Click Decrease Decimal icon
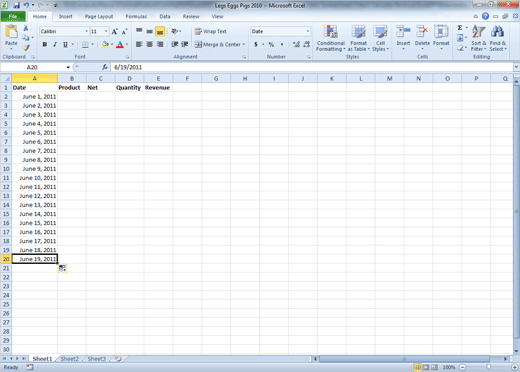Viewport: 520px width, 372px height. tap(307, 44)
